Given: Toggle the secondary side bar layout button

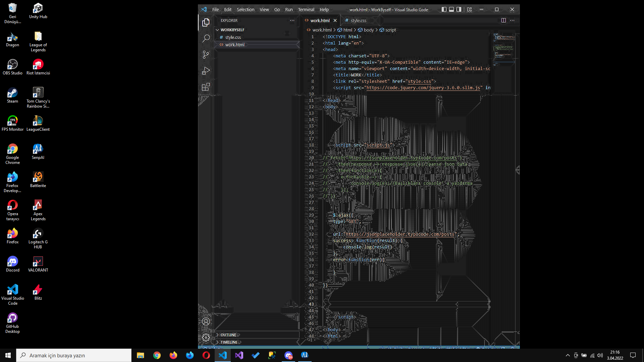Looking at the screenshot, I should [459, 10].
